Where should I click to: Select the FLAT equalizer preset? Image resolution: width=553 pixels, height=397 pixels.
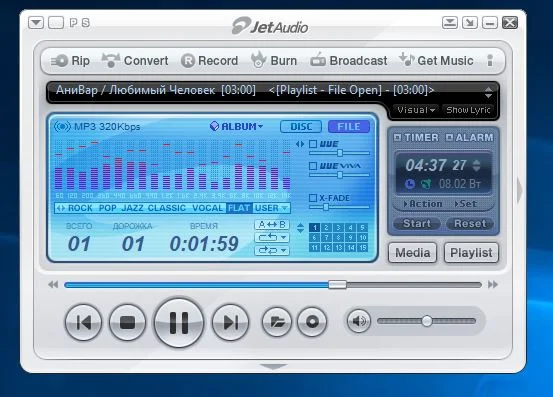tap(239, 208)
